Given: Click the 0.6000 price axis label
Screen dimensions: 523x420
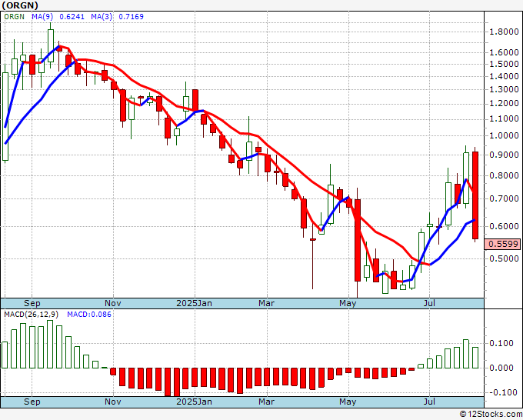Looking at the screenshot, I should pos(504,226).
